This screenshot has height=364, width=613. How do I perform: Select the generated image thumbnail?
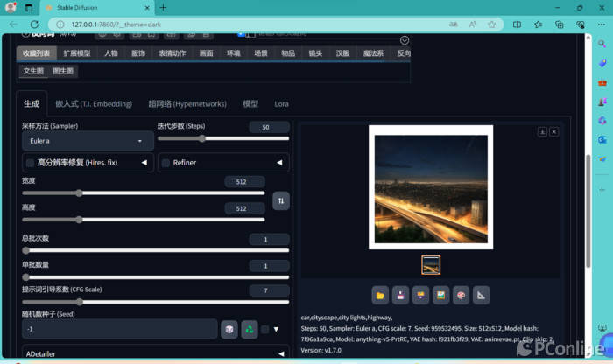click(x=431, y=265)
